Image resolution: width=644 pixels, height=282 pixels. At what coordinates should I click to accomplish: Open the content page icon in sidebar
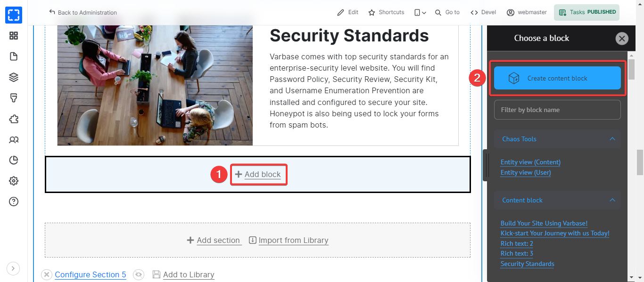coord(14,56)
